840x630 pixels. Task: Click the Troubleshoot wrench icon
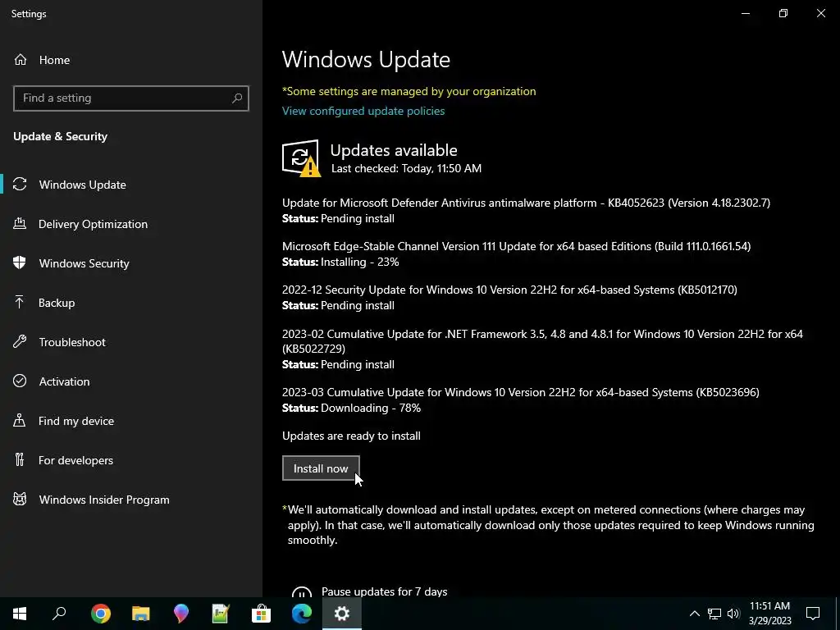point(20,341)
